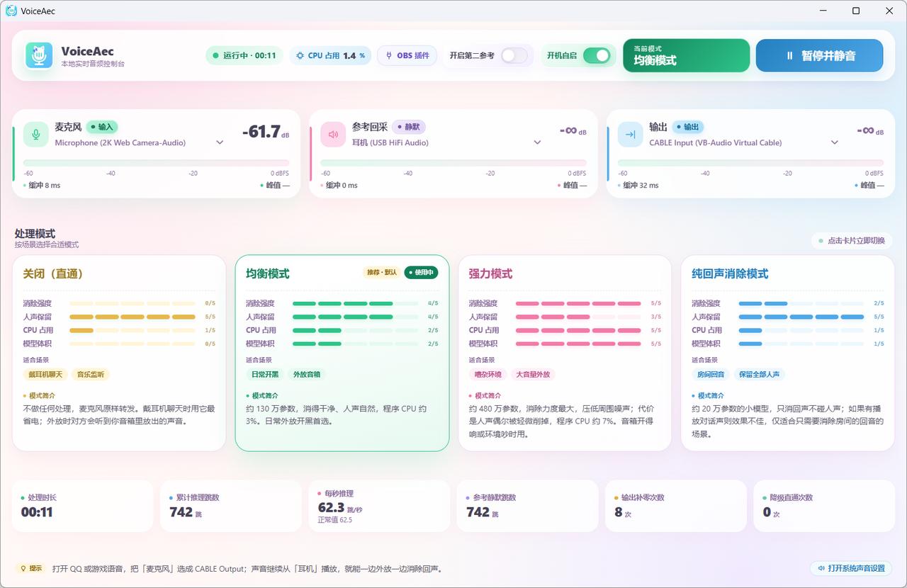Click the 累计推理跳数 742 stat
This screenshot has height=588, width=907.
231,506
